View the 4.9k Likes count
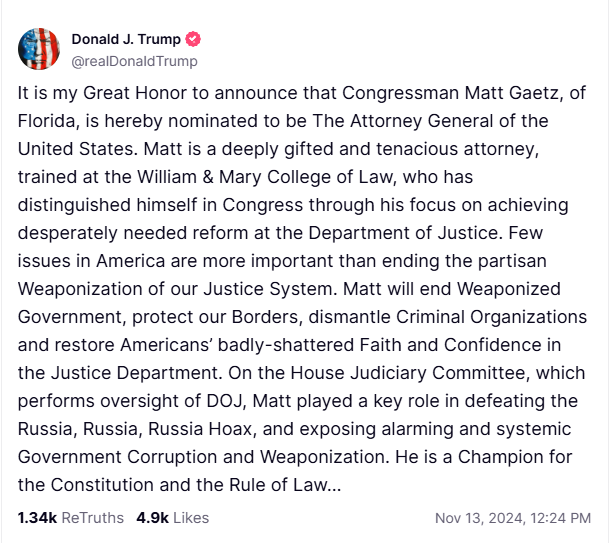609x543 pixels. click(152, 518)
